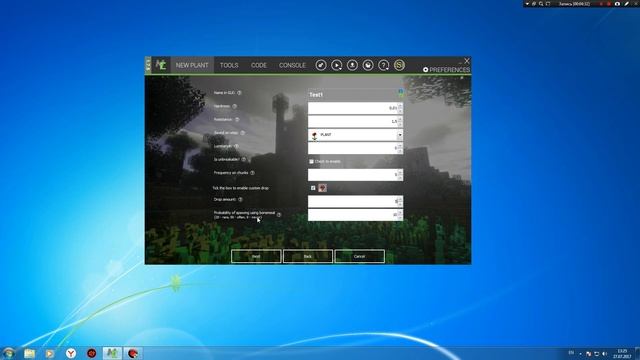Viewport: 640px width, 360px height.
Task: Click the export download toolbar icon
Action: (352, 65)
